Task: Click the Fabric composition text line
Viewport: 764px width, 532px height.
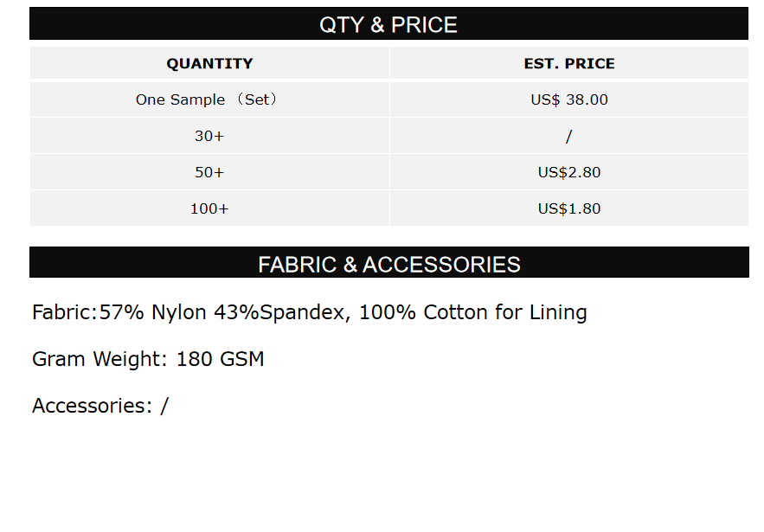Action: tap(309, 312)
